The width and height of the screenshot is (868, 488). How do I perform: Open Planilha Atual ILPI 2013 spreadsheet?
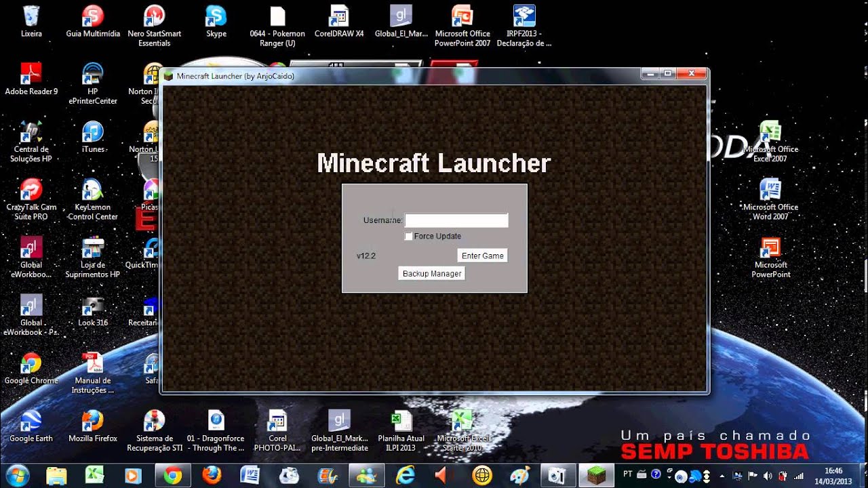coord(401,431)
